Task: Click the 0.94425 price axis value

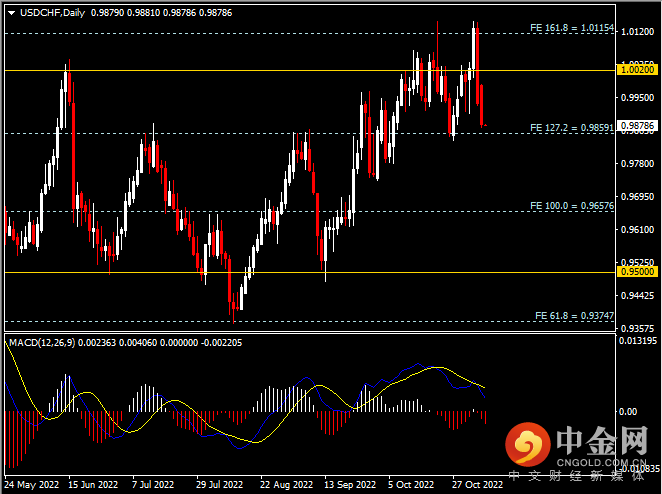Action: click(x=638, y=296)
